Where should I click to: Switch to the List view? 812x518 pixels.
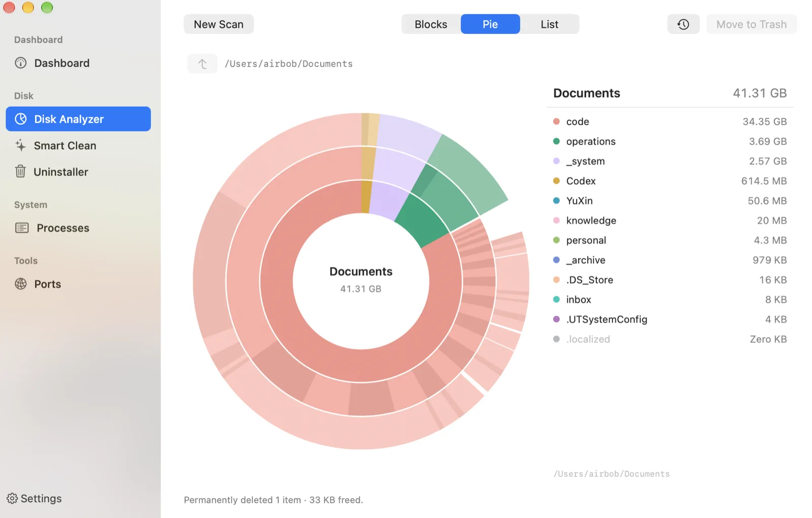point(550,24)
